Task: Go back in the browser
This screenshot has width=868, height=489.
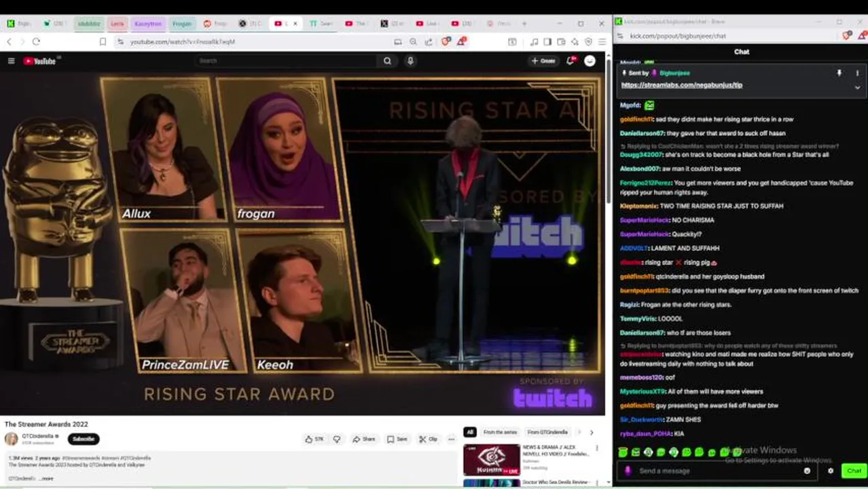Action: point(10,42)
